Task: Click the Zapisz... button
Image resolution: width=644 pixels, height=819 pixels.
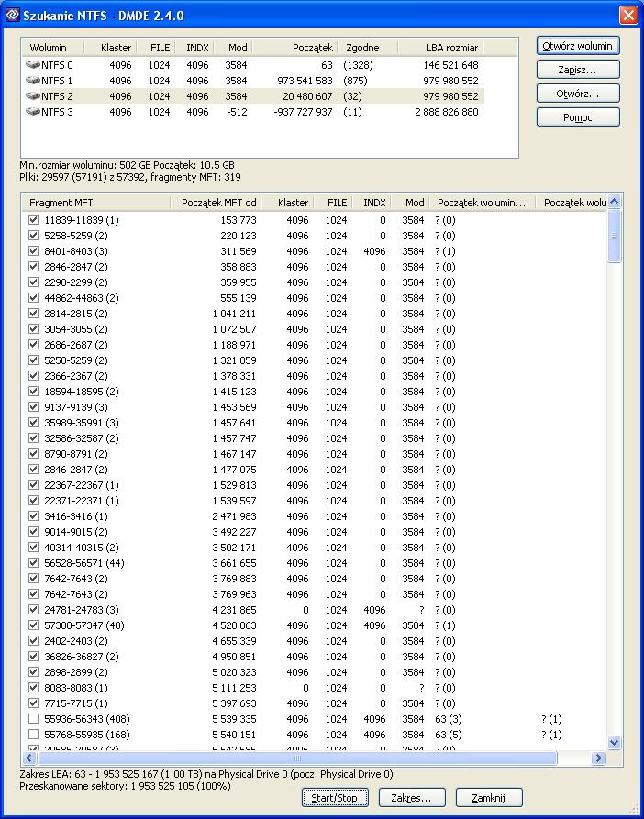Action: click(578, 70)
